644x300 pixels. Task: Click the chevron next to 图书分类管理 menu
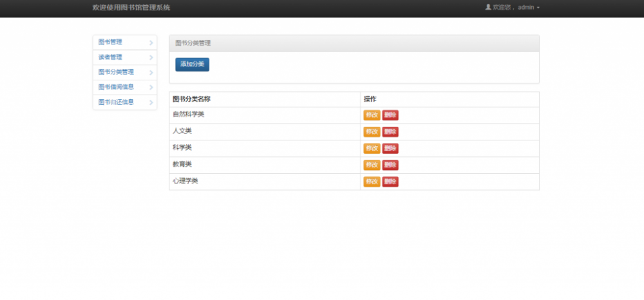(x=151, y=73)
